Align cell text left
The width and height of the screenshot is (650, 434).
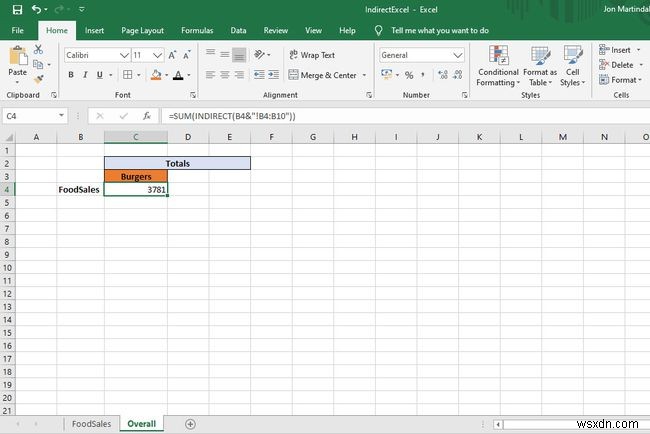point(210,75)
